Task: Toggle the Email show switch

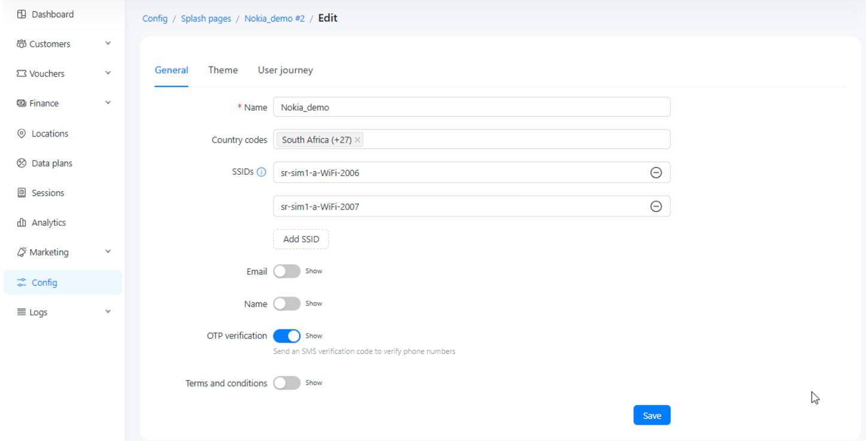Action: tap(287, 271)
